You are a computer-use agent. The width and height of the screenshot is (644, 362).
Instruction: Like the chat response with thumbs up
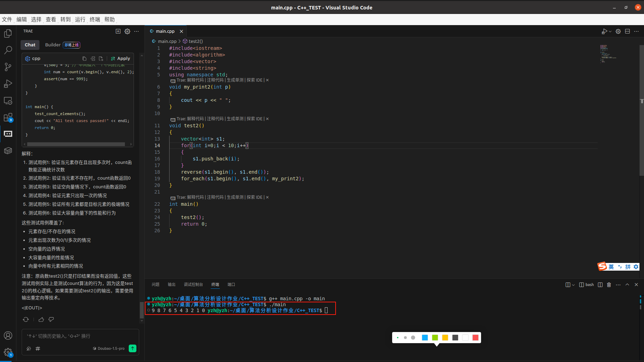click(x=41, y=319)
